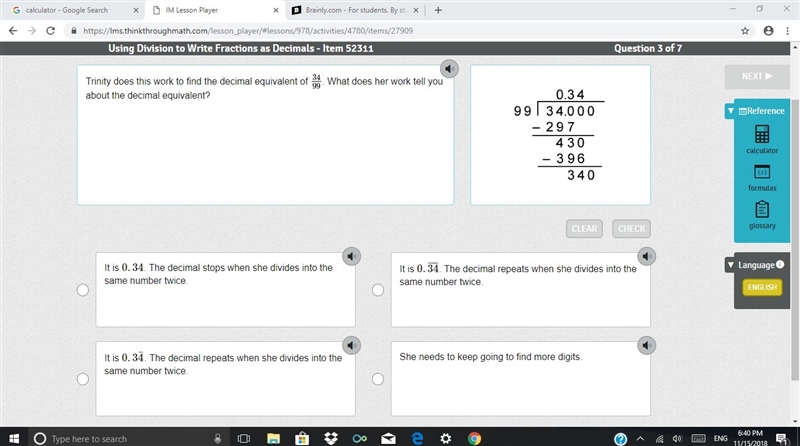Open Task View from the taskbar

coord(244,438)
